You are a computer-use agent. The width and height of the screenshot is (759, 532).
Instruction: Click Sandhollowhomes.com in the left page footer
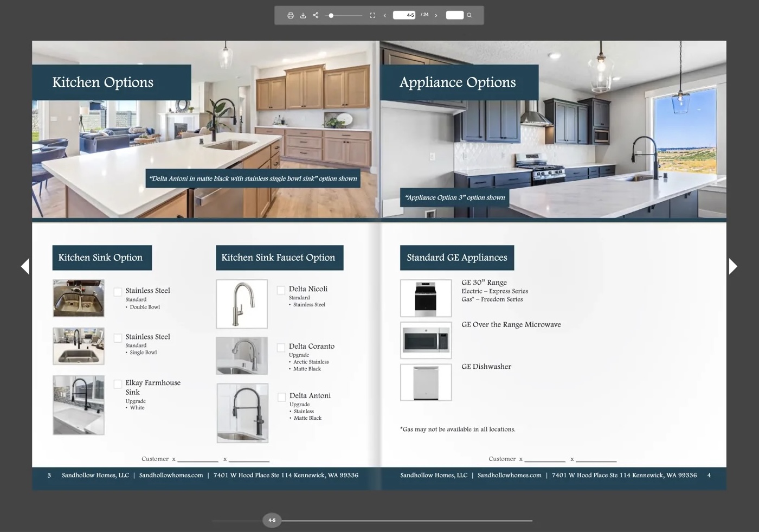click(x=171, y=475)
